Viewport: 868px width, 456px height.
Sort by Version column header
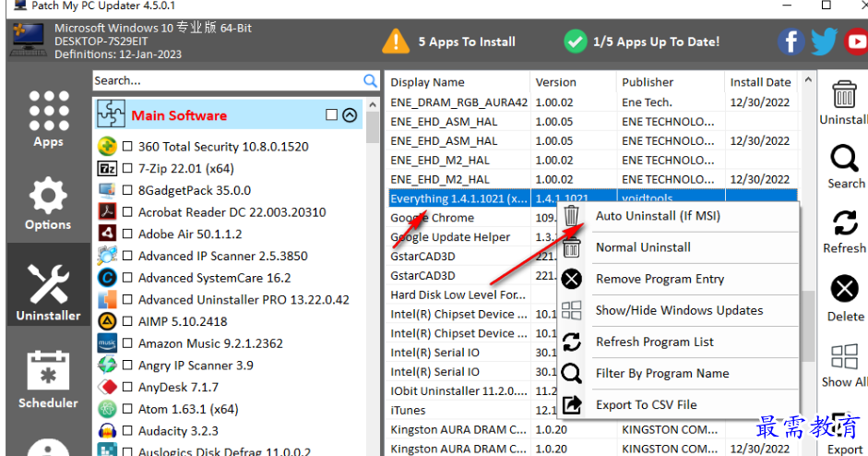click(573, 82)
